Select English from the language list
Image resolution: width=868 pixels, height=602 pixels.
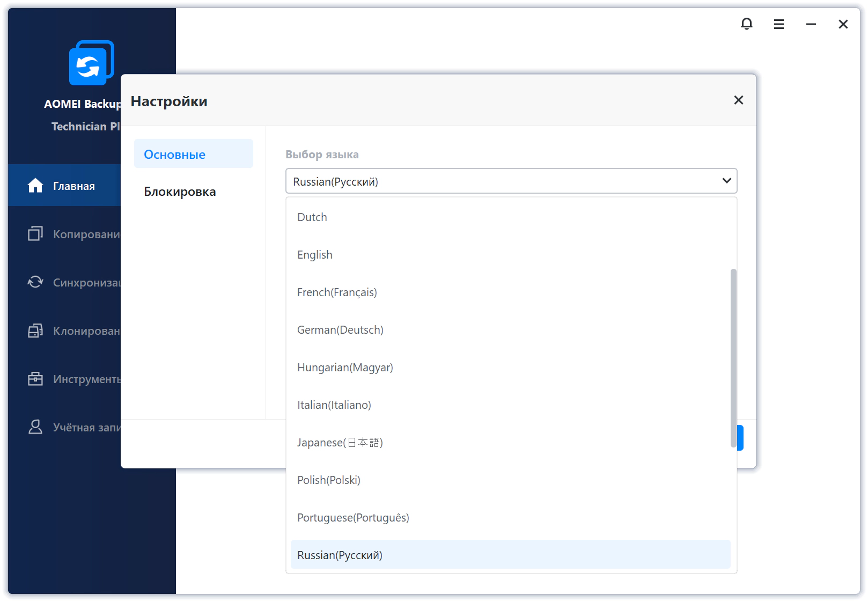pos(315,255)
